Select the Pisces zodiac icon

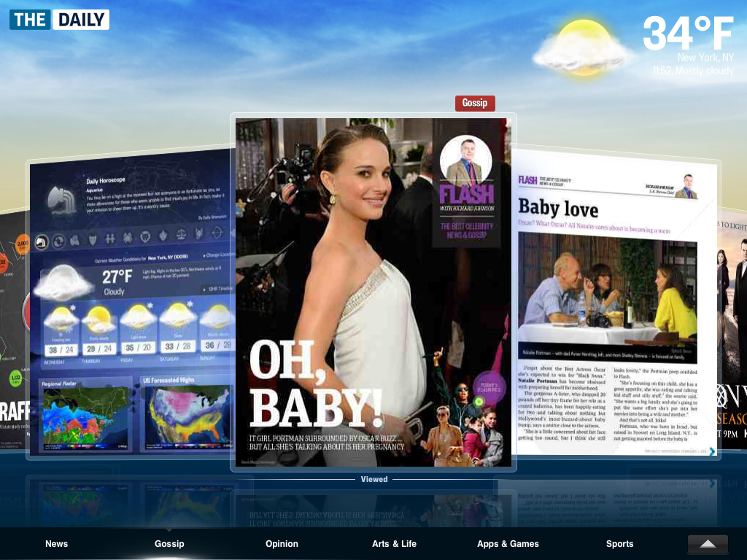[x=58, y=241]
